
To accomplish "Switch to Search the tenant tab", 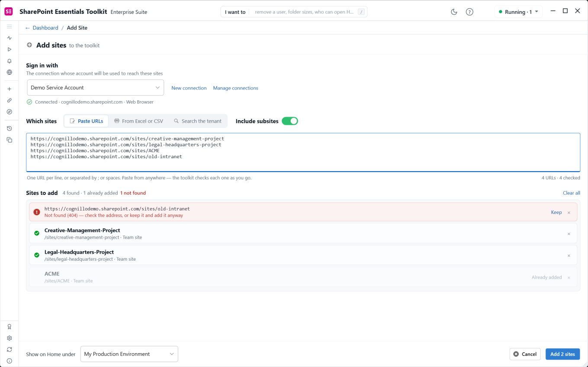I will [x=198, y=121].
